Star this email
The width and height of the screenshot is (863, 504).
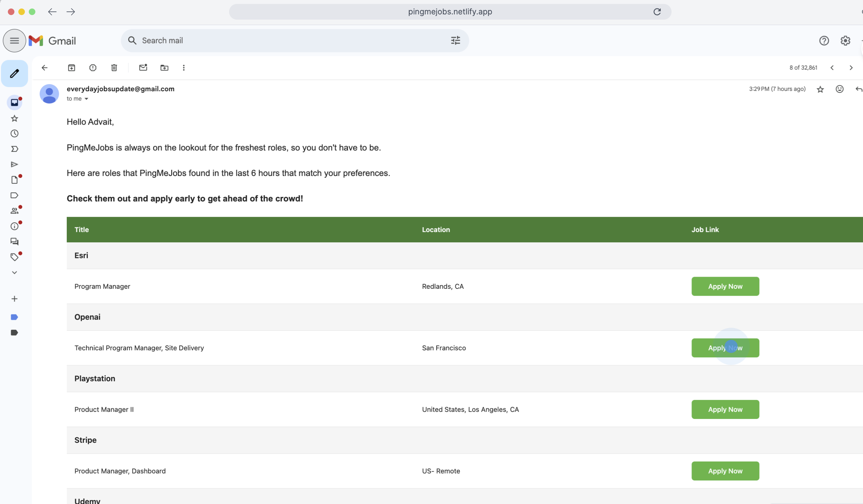820,89
